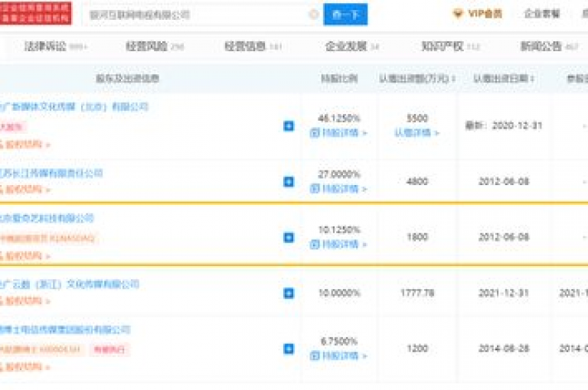Click the stock code tag in last row
The width and height of the screenshot is (588, 390).
point(41,349)
